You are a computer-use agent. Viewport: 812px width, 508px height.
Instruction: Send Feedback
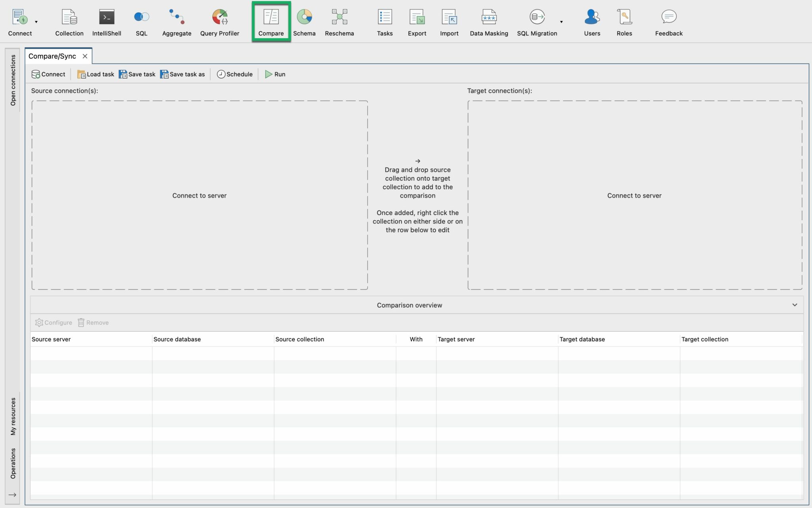tap(668, 22)
